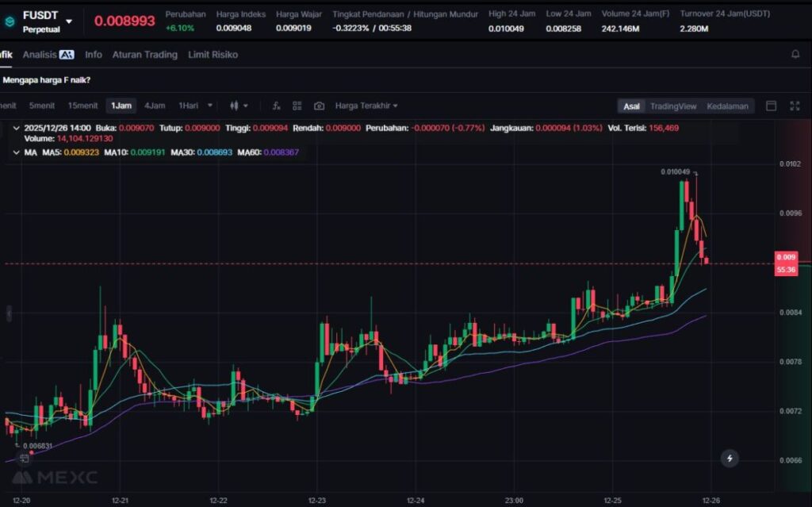
Task: Select the Asal chart mode
Action: coord(631,106)
